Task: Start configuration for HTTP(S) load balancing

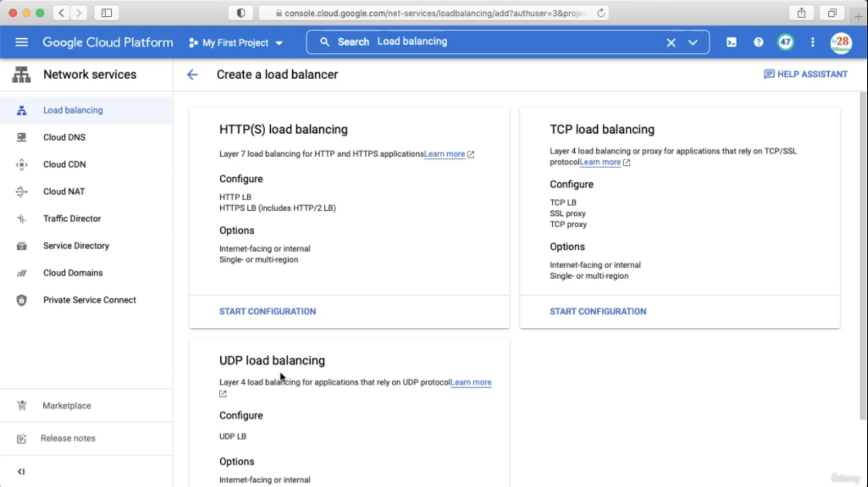Action: [268, 311]
